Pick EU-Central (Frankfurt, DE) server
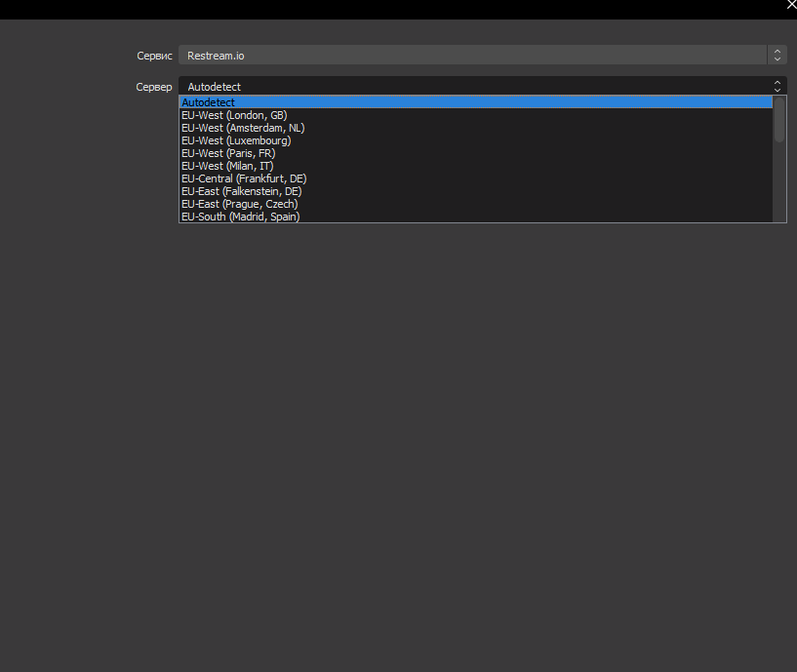This screenshot has height=672, width=797. click(x=244, y=178)
